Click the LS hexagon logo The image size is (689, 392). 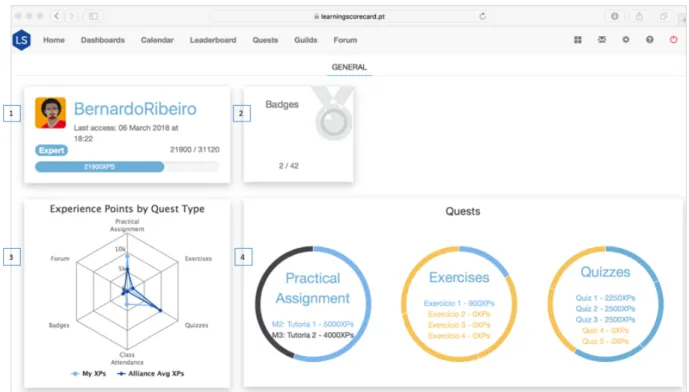click(21, 40)
